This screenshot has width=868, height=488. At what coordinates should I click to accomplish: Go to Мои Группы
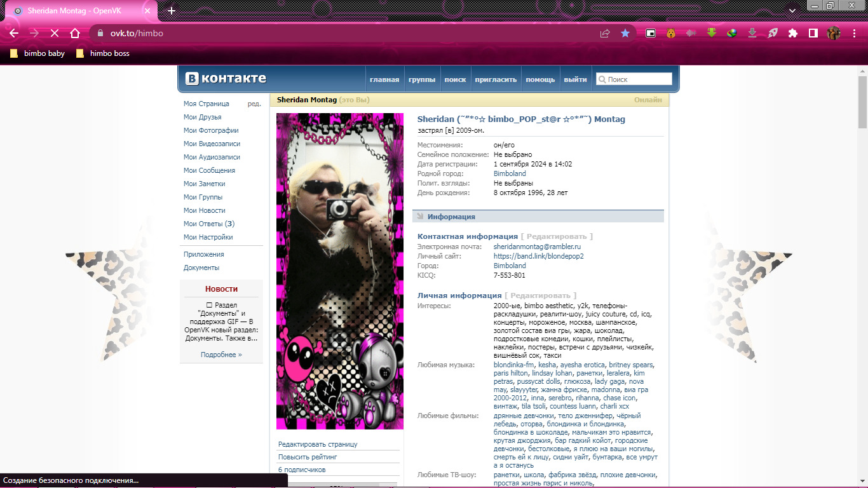point(203,197)
